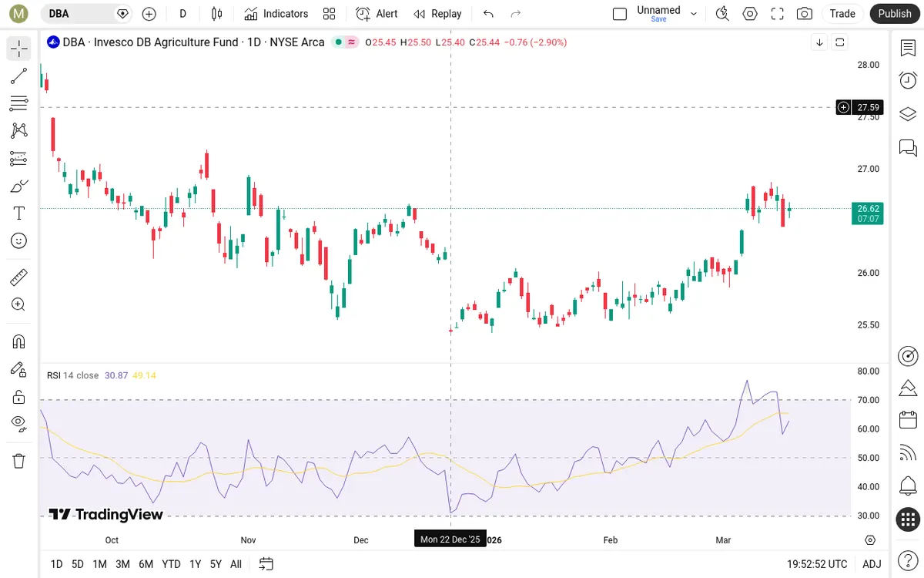This screenshot has width=924, height=578.
Task: Select the layout setup square icon
Action: click(620, 13)
